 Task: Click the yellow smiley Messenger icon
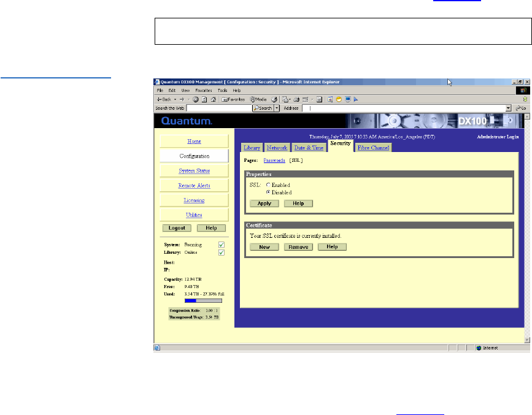pos(339,99)
